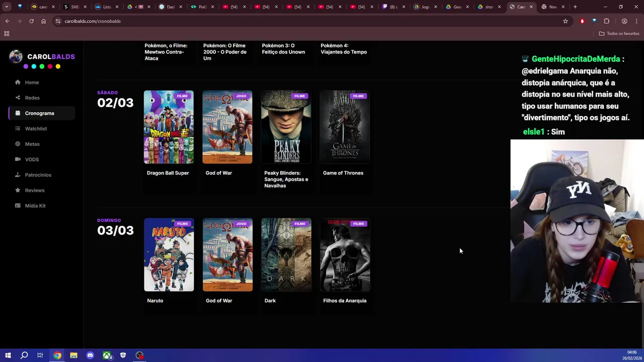Viewport: 644px width, 362px height.
Task: Click the CarolBalds logo avatar
Action: [x=16, y=57]
